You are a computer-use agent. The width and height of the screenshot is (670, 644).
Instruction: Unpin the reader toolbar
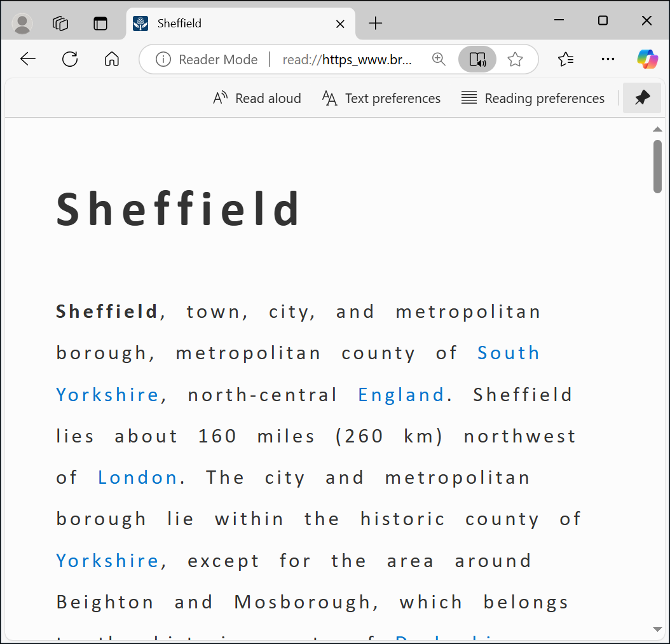coord(642,98)
